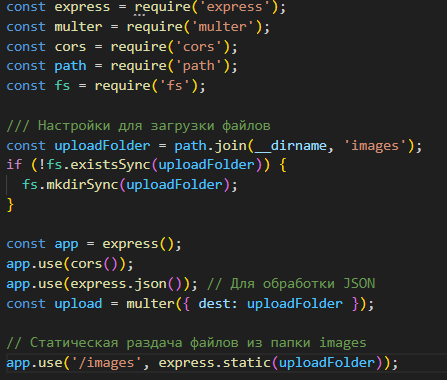Viewport: 447px width, 380px height.
Task: Click 'mkdirSync' method call
Action: [82, 185]
